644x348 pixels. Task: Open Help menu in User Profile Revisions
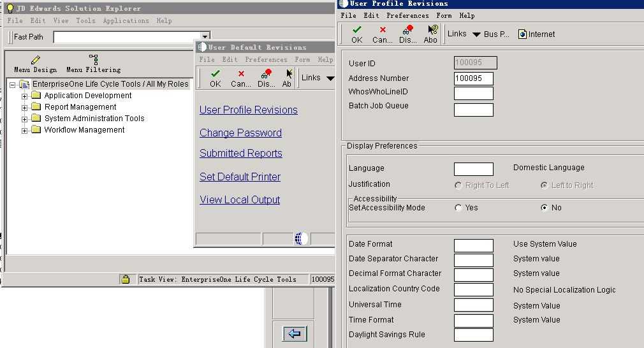pyautogui.click(x=467, y=15)
